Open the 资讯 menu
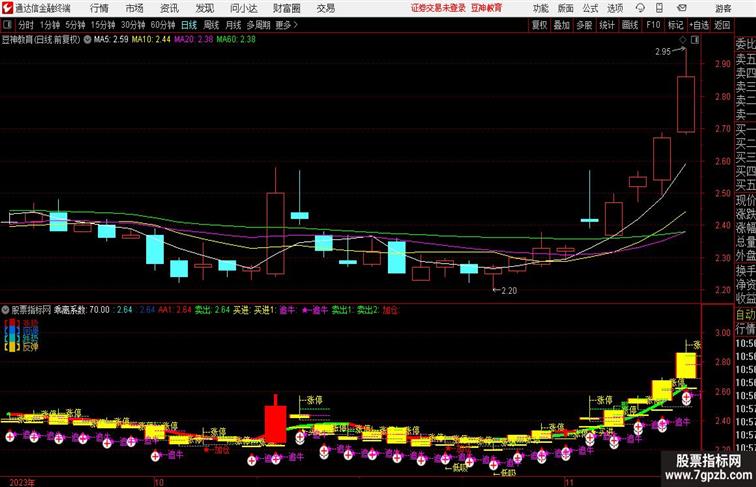Screen dimensions: 756x487 point(169,8)
